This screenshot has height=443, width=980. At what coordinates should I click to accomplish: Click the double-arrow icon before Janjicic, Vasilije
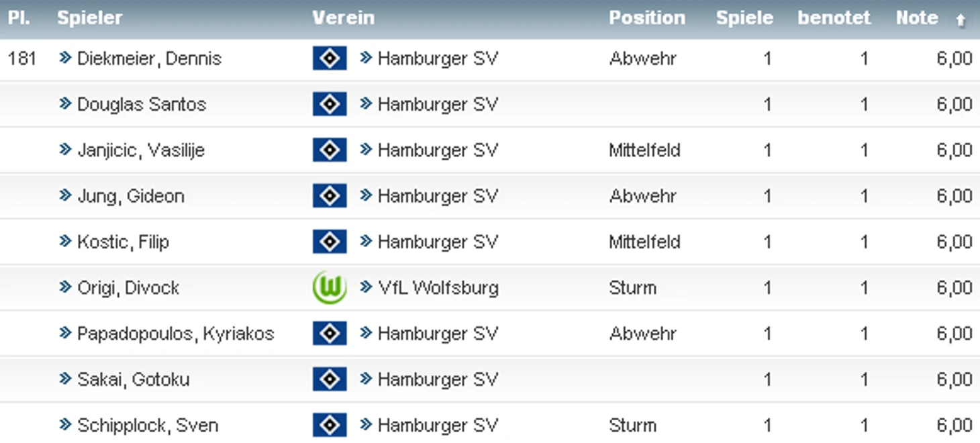pyautogui.click(x=65, y=150)
